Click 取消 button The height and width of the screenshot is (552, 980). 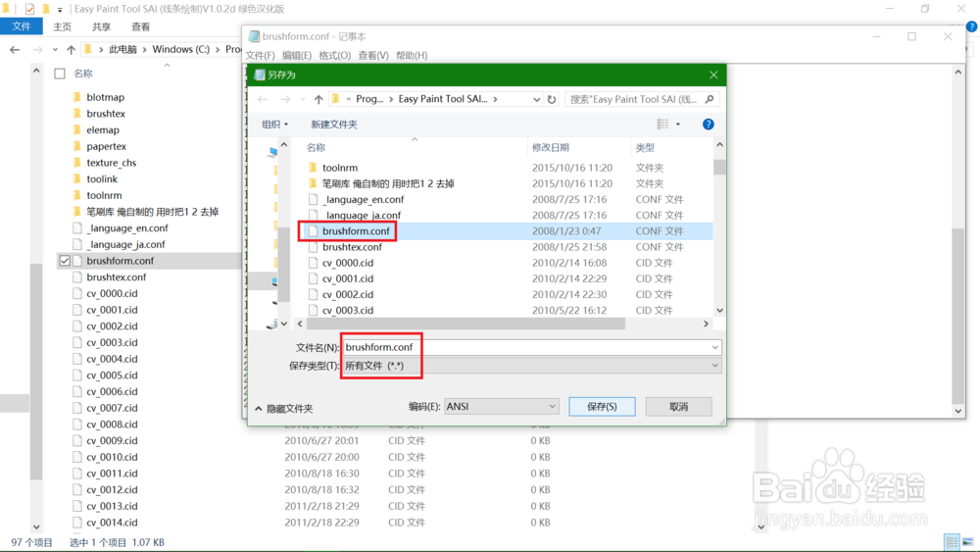678,406
